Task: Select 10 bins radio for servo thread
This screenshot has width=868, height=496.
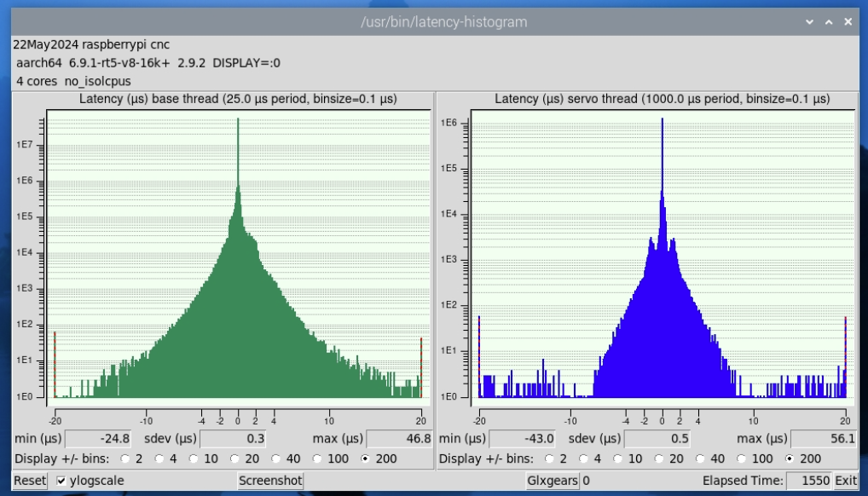Action: click(617, 459)
